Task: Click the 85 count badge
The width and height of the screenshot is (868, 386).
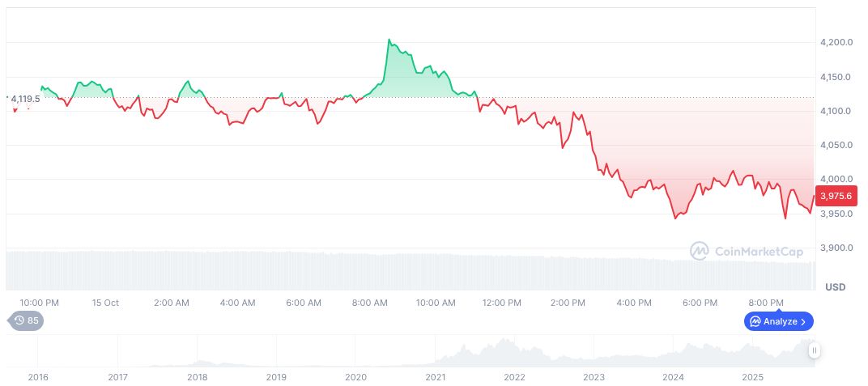Action: [x=33, y=320]
